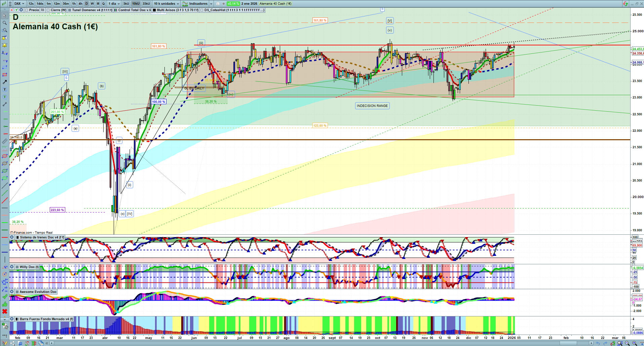Switch to the weekly W timeframe
This screenshot has width=644, height=346.
point(92,4)
